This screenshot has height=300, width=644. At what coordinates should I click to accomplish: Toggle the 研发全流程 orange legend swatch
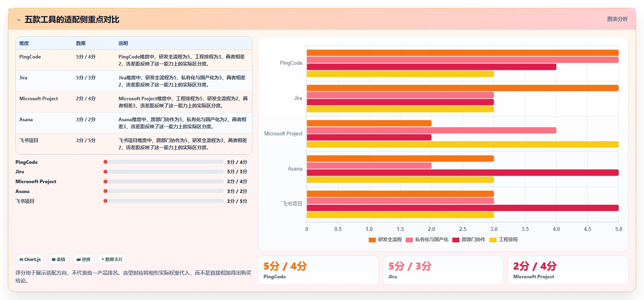tap(372, 240)
